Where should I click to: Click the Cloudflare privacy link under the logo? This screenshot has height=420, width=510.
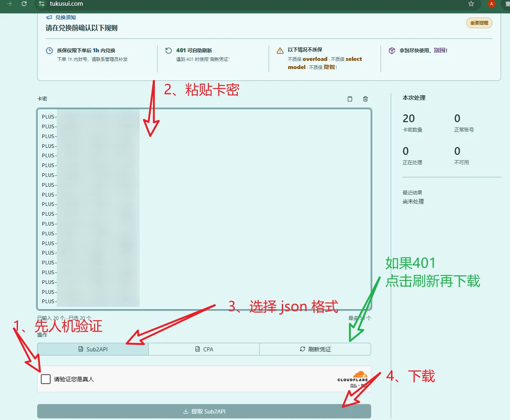[x=354, y=386]
